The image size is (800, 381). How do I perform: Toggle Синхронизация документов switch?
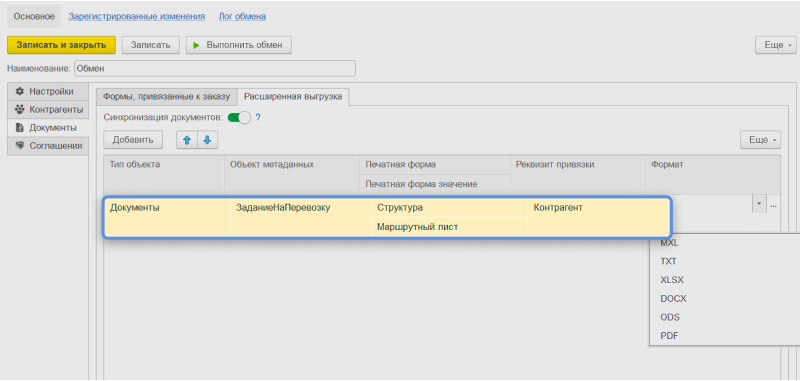pyautogui.click(x=239, y=117)
